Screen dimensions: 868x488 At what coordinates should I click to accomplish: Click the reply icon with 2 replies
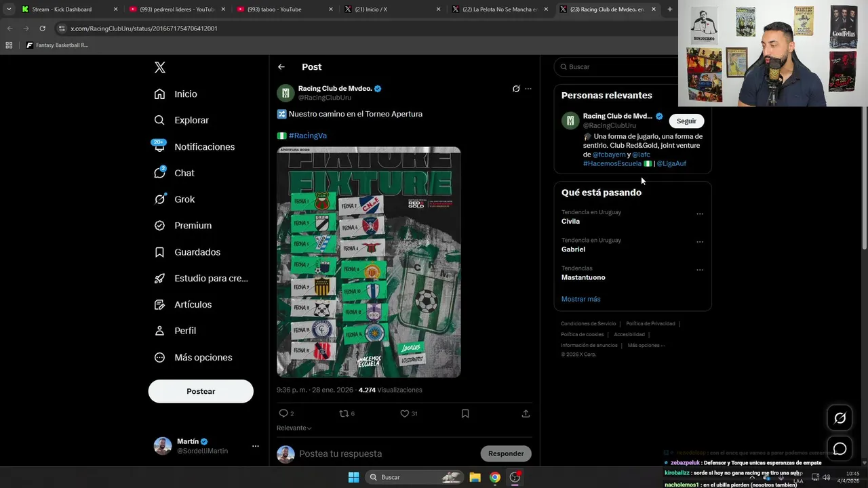[283, 413]
